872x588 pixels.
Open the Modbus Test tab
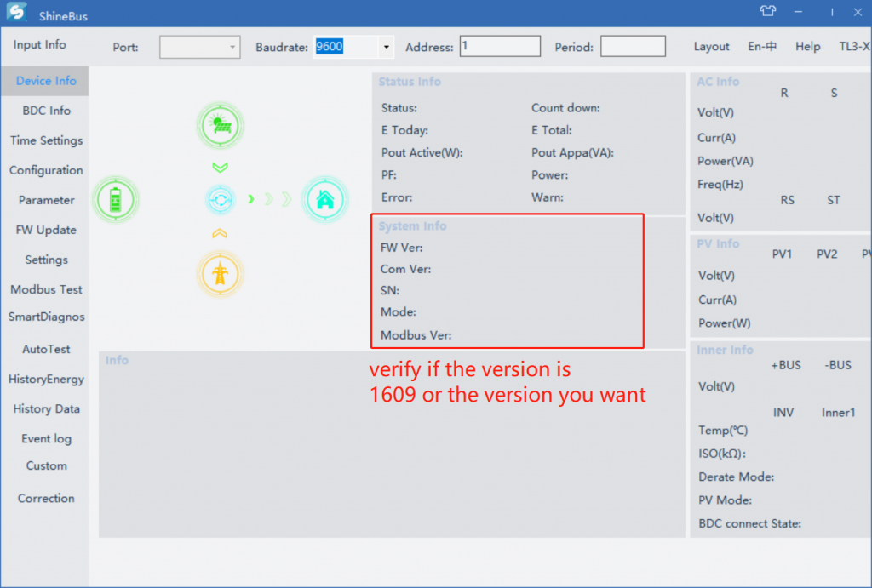click(46, 289)
